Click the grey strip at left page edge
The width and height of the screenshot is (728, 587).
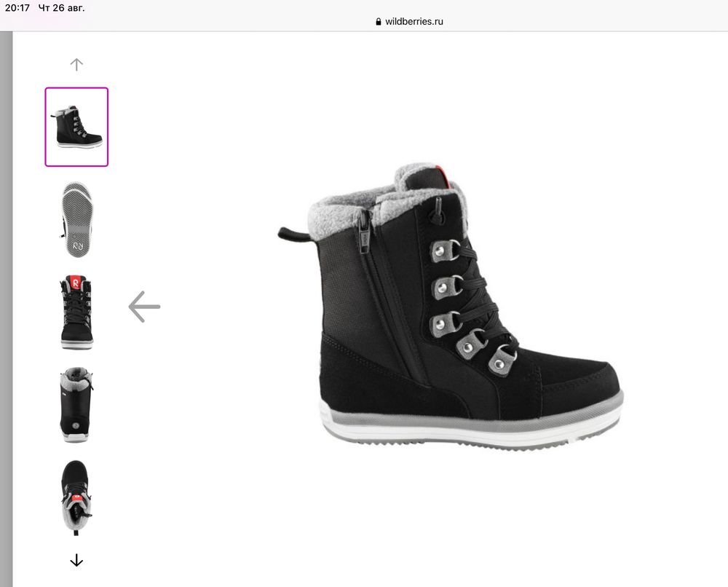coord(6,309)
